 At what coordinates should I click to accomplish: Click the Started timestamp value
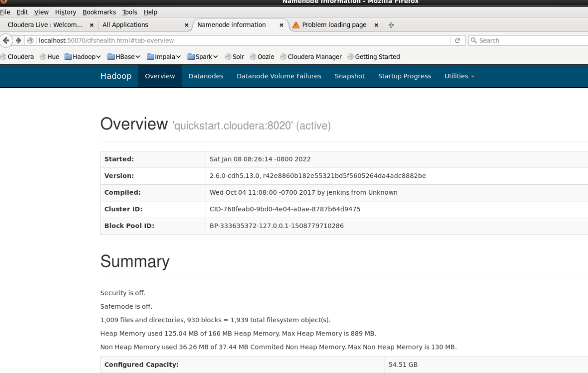click(x=260, y=159)
